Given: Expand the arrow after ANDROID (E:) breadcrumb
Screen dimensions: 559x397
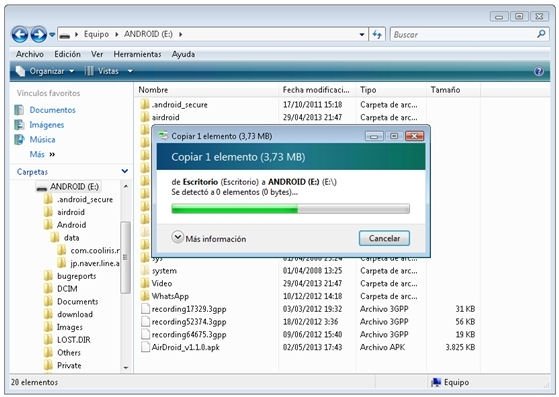Looking at the screenshot, I should 180,35.
